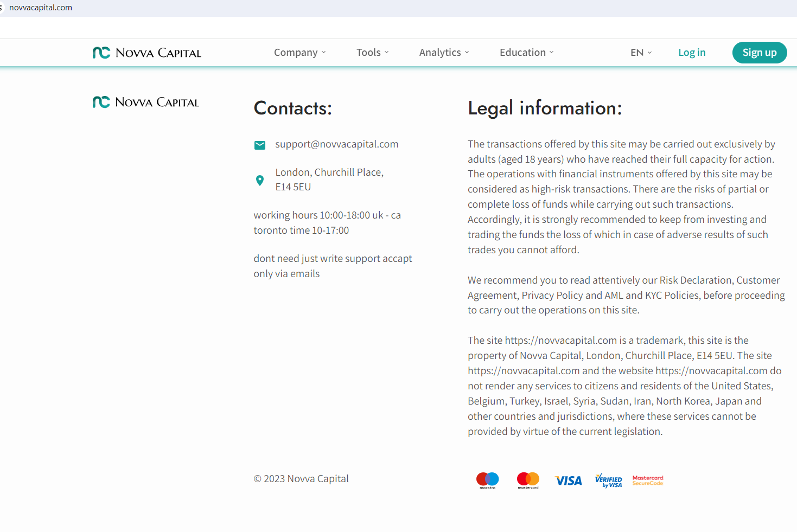This screenshot has width=797, height=532.
Task: Click the © 2023 Novva Capital copyright text
Action: [x=301, y=479]
